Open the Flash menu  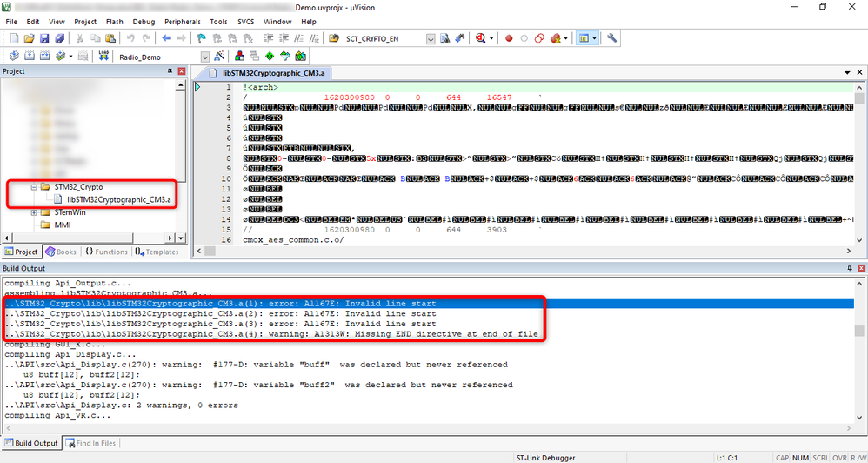[x=115, y=22]
